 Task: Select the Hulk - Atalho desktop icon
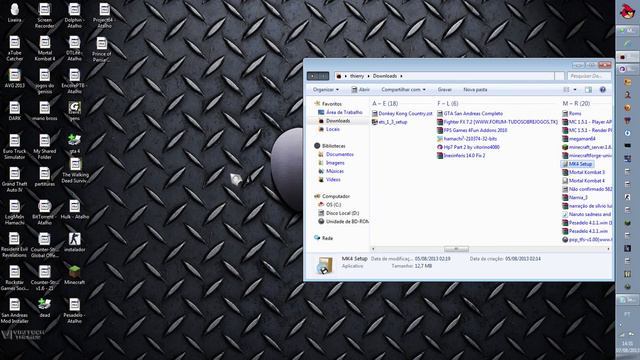(x=74, y=210)
